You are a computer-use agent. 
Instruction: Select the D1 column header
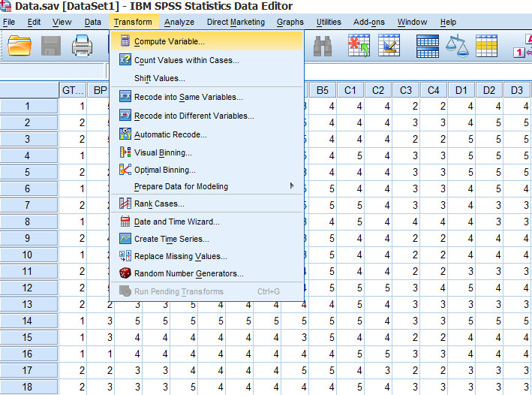461,90
